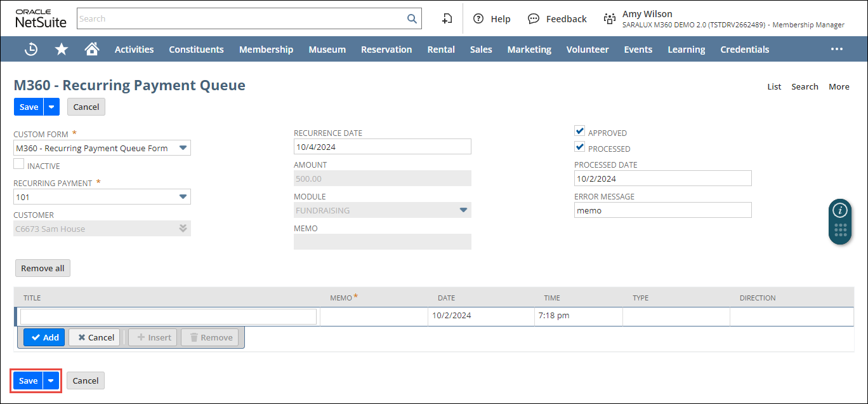Open the Recent Records clock icon
Viewport: 868px width, 404px height.
click(x=30, y=49)
